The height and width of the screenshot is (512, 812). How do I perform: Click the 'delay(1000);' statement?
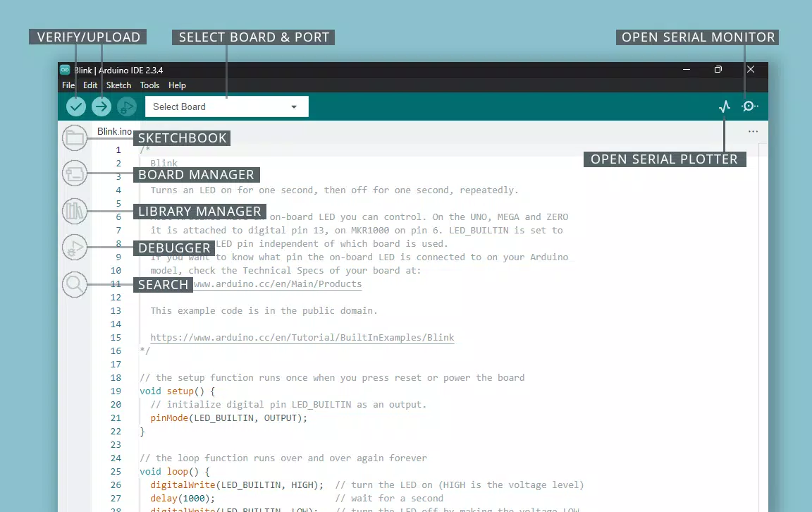pyautogui.click(x=183, y=499)
